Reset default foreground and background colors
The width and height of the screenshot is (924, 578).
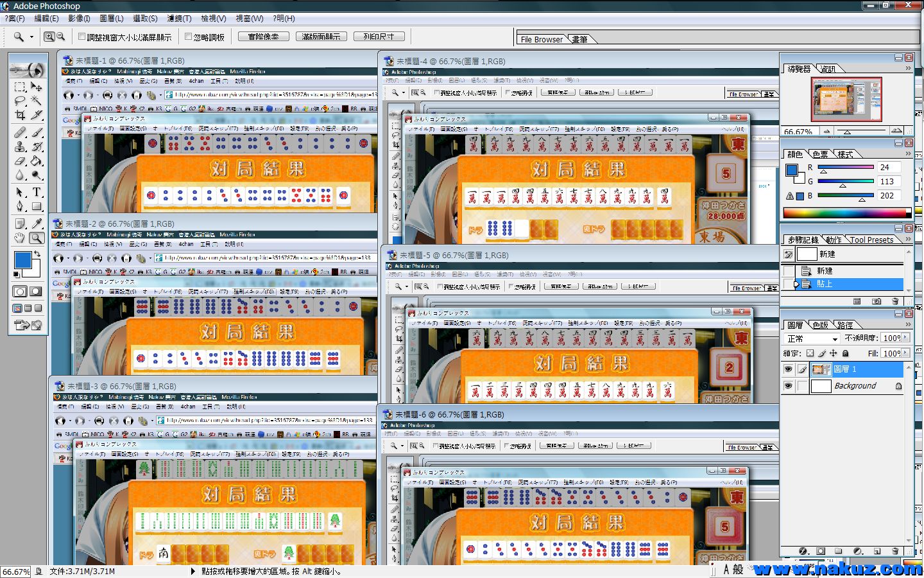(x=17, y=275)
